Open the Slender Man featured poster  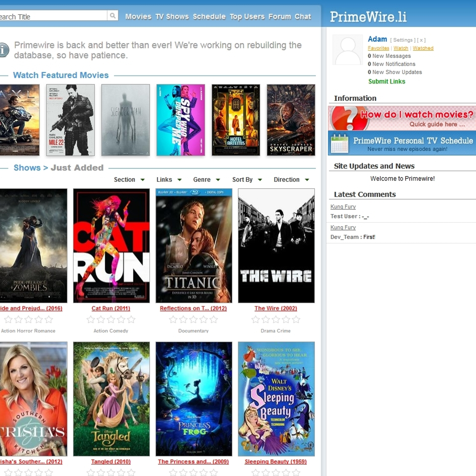click(126, 120)
